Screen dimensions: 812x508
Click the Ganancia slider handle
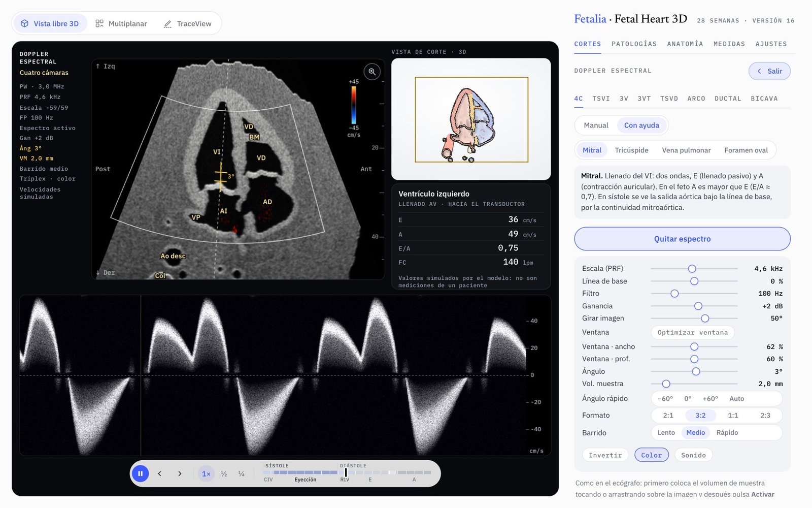click(698, 306)
